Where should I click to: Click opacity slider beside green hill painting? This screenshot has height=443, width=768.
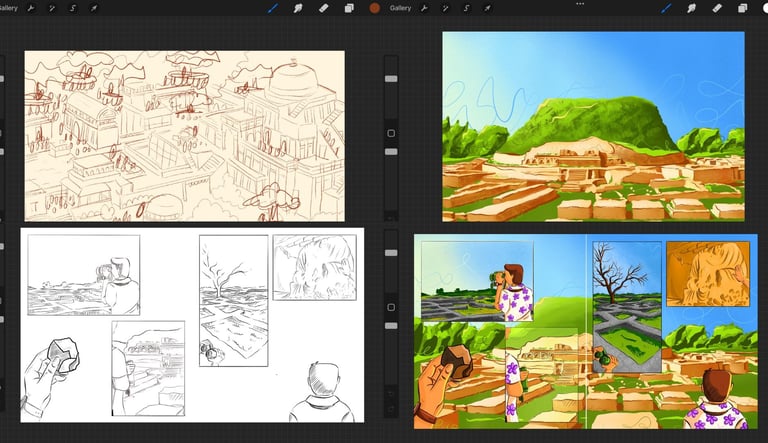pos(391,152)
